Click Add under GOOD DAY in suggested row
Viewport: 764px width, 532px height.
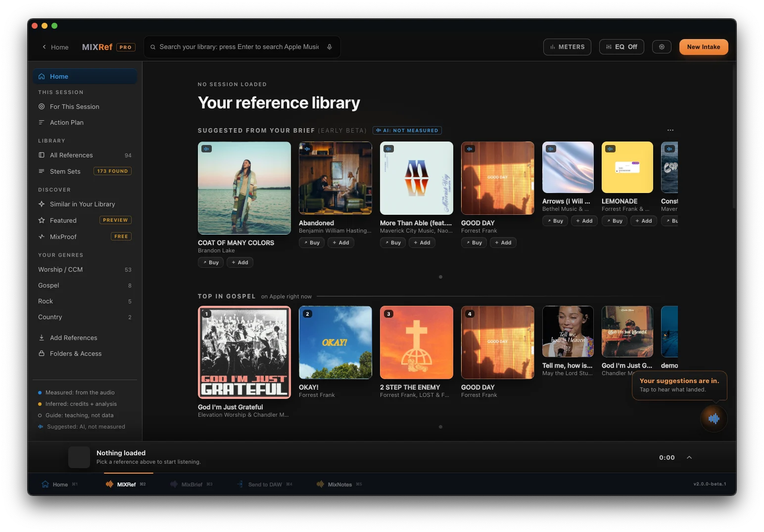pos(503,242)
